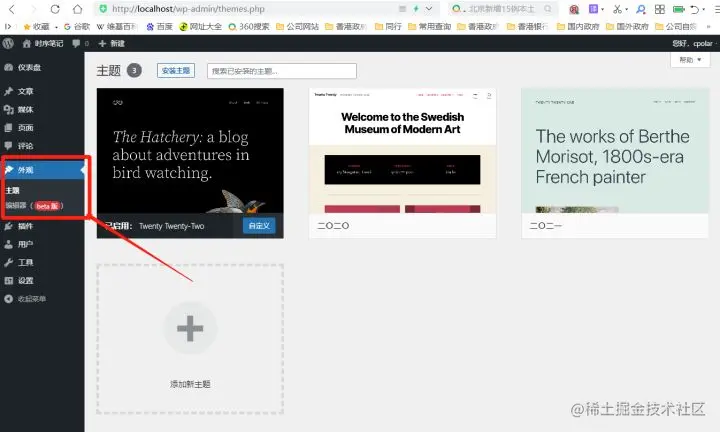Open 主题 submenu under 外观

click(x=12, y=191)
